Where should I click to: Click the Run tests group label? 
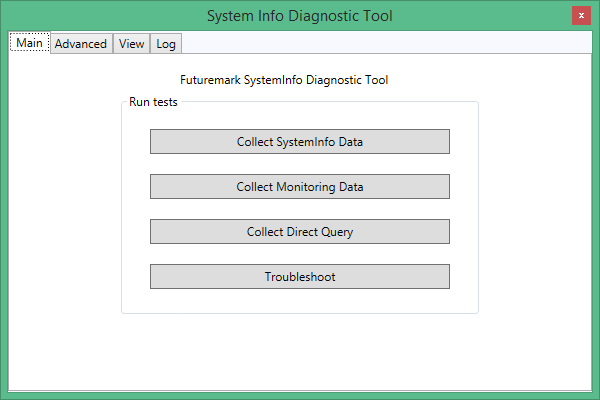pyautogui.click(x=154, y=102)
